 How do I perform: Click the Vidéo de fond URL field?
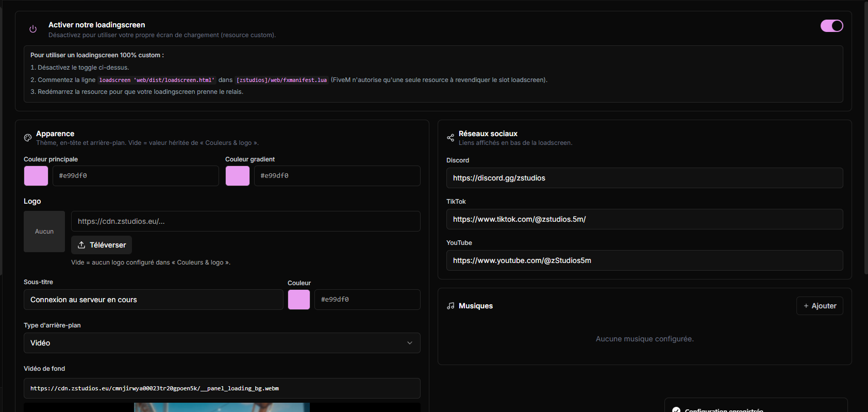click(222, 388)
